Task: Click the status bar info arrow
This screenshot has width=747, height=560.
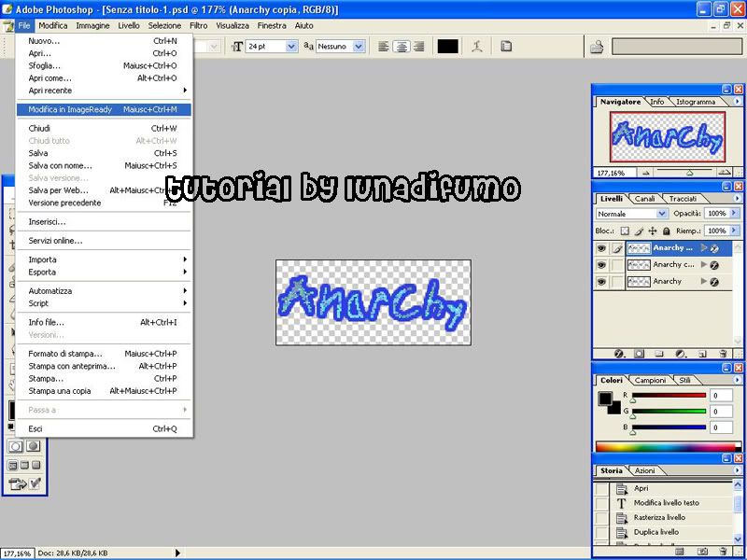Action: click(177, 553)
